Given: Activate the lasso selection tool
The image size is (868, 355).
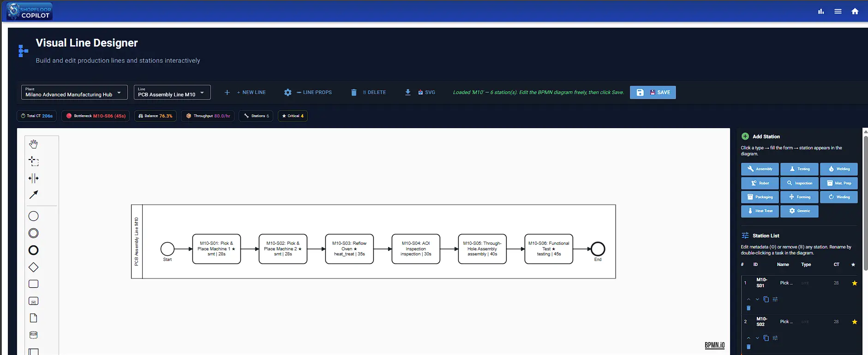Looking at the screenshot, I should (x=34, y=161).
